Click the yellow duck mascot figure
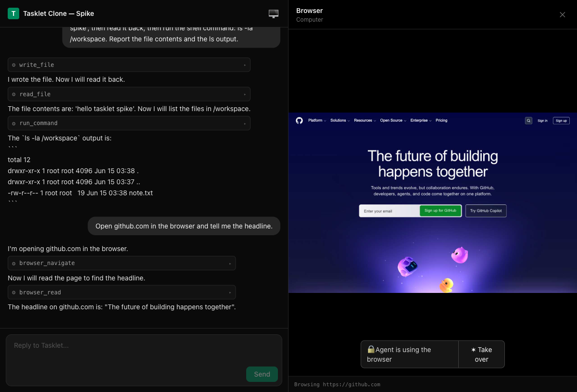Viewport: 577px width, 392px height. (446, 285)
